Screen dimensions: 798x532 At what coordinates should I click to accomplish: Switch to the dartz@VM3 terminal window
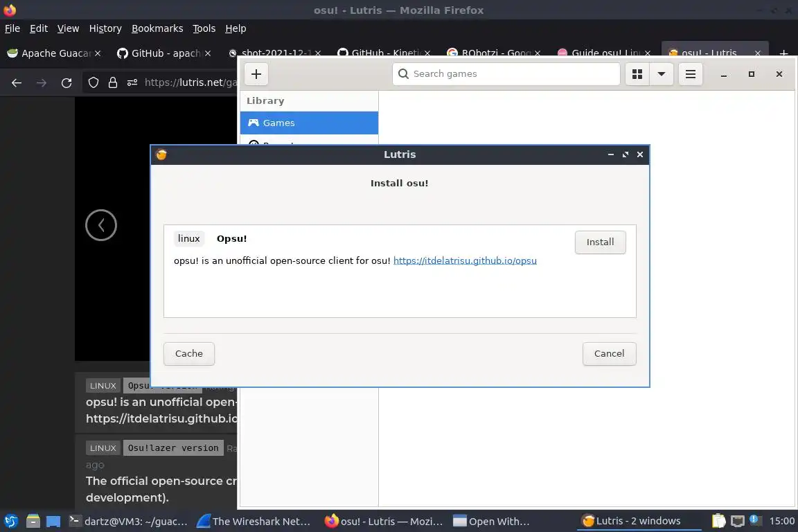[128, 522]
